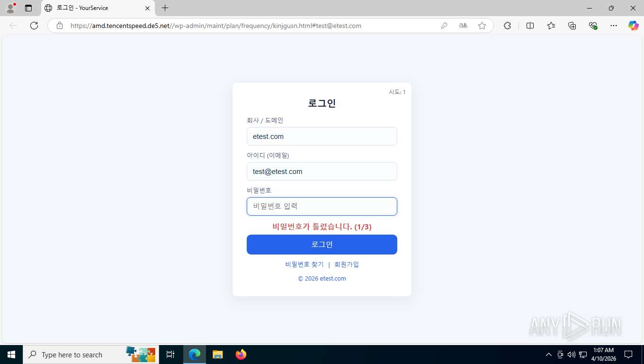Open a new tab with plus button
The height and width of the screenshot is (364, 644).
point(165,8)
